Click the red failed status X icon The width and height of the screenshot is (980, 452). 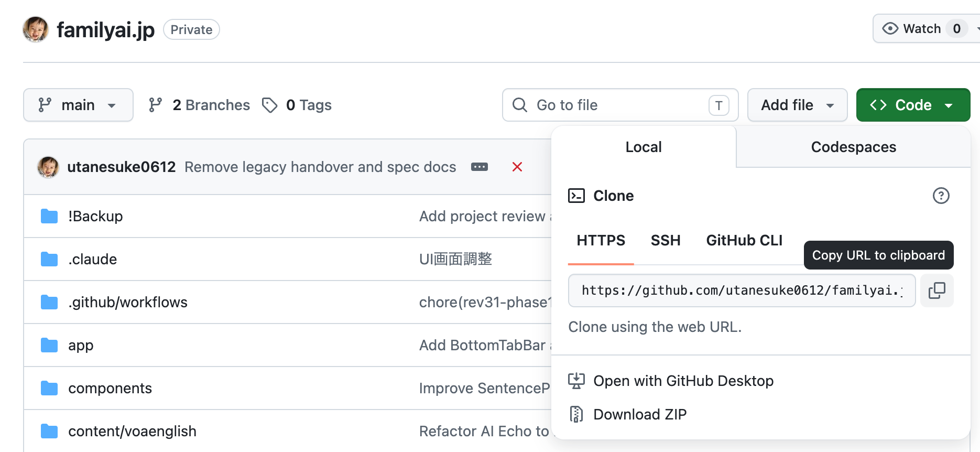517,167
